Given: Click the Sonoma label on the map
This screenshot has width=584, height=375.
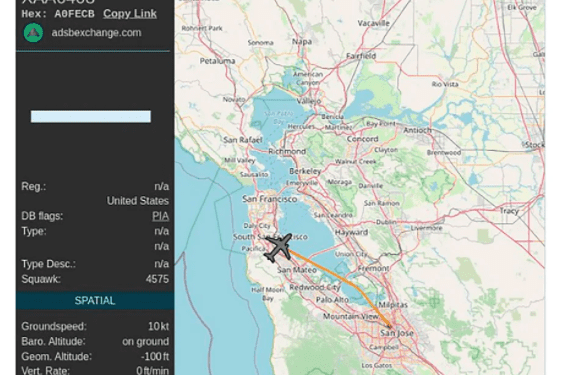Looking at the screenshot, I should pyautogui.click(x=261, y=43).
